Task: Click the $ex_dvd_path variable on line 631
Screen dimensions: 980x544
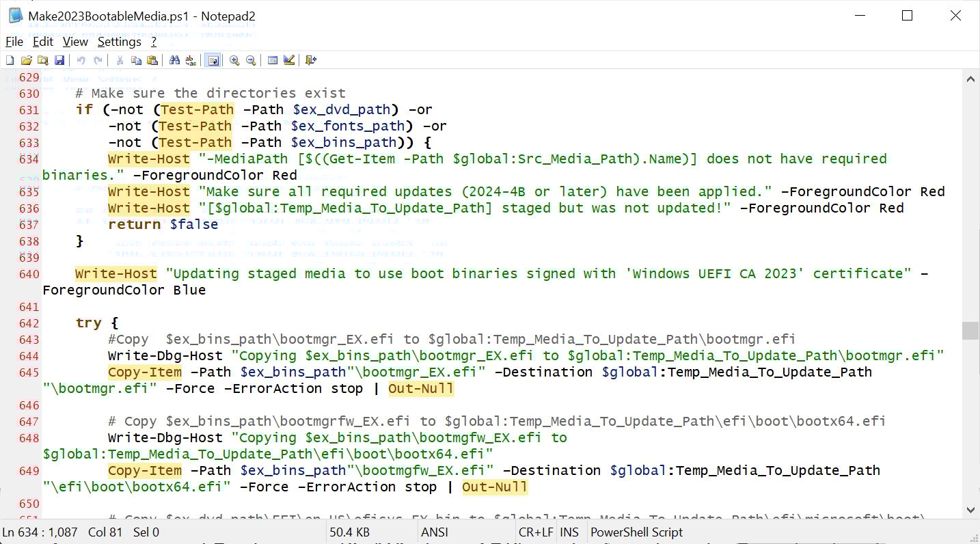Action: [x=341, y=109]
